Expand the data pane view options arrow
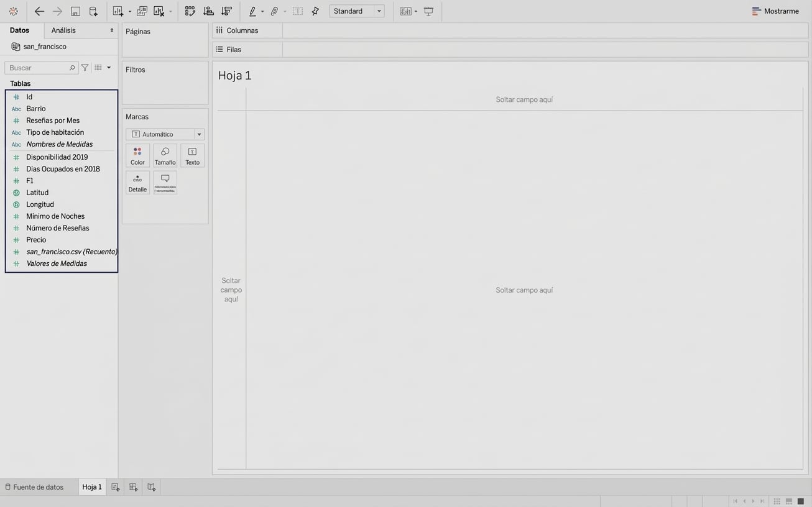This screenshot has height=507, width=812. point(109,68)
